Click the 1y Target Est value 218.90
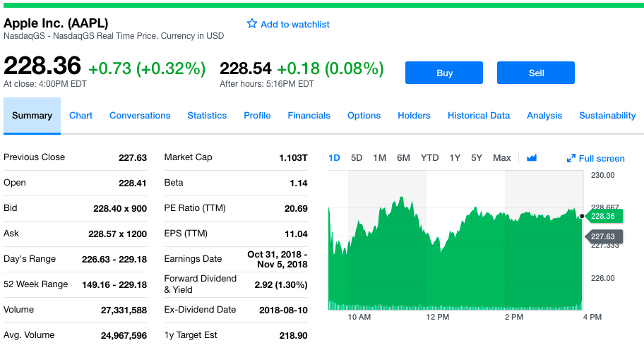Screen dimensions: 644x350 (293, 336)
